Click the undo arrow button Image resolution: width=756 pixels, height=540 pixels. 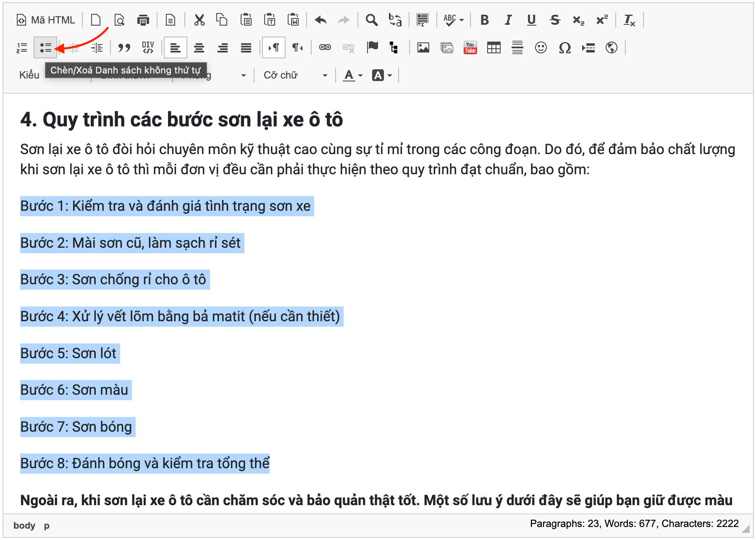pyautogui.click(x=320, y=20)
